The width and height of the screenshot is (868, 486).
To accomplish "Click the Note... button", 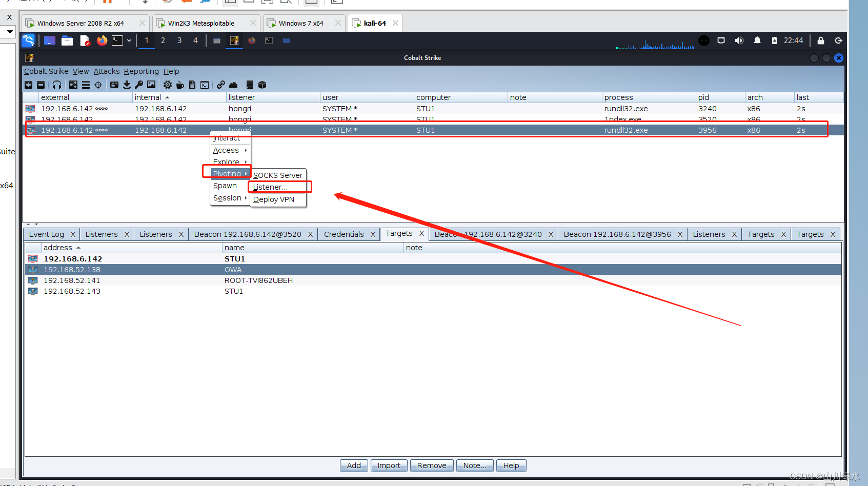I will tap(475, 465).
